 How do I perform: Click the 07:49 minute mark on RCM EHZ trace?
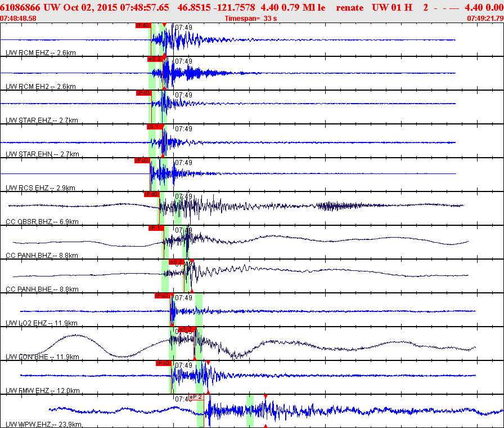183,28
